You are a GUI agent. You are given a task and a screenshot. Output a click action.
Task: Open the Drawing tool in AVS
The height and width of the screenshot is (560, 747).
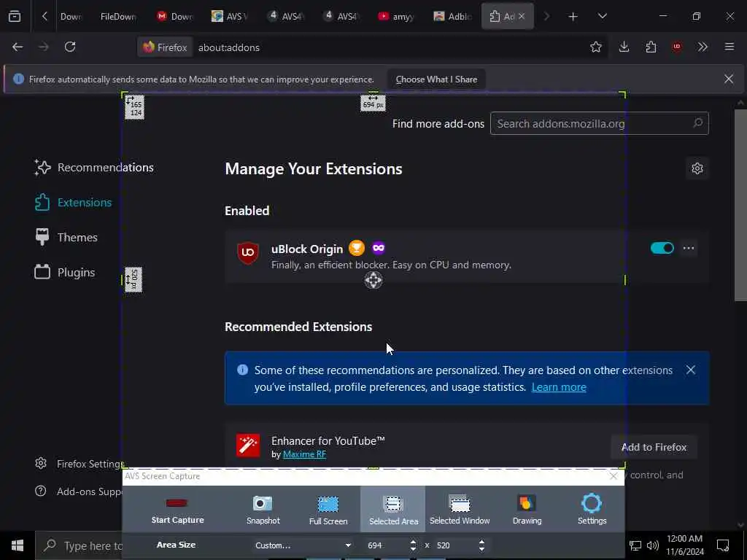[527, 510]
